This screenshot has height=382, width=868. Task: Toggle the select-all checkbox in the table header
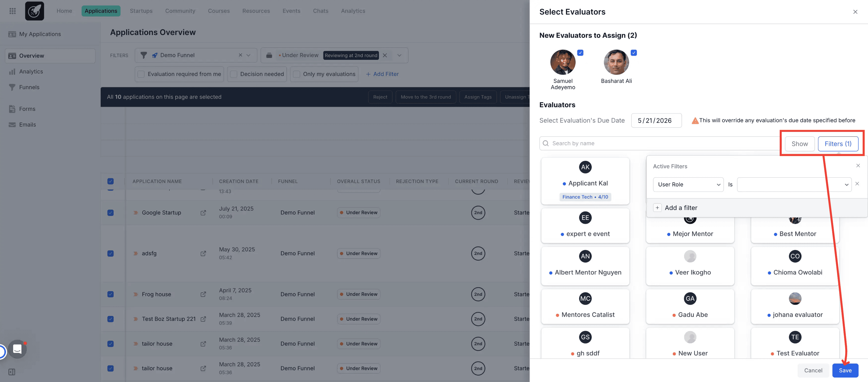pyautogui.click(x=111, y=181)
